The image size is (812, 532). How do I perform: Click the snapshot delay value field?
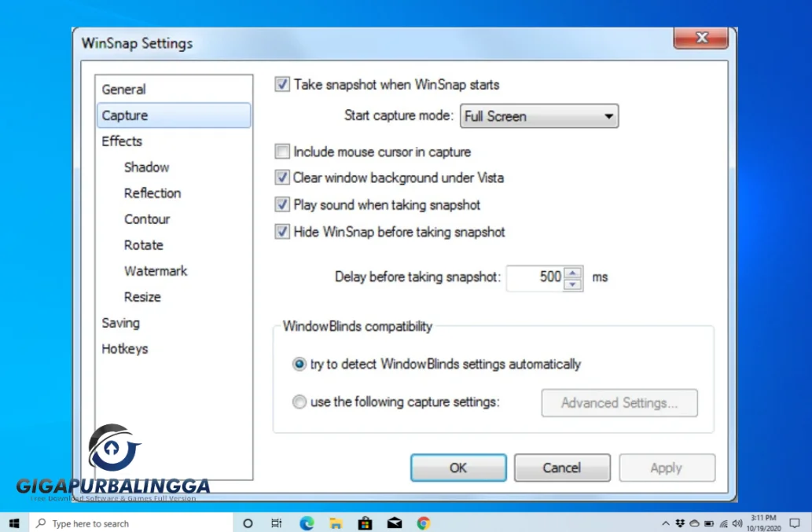coord(535,278)
